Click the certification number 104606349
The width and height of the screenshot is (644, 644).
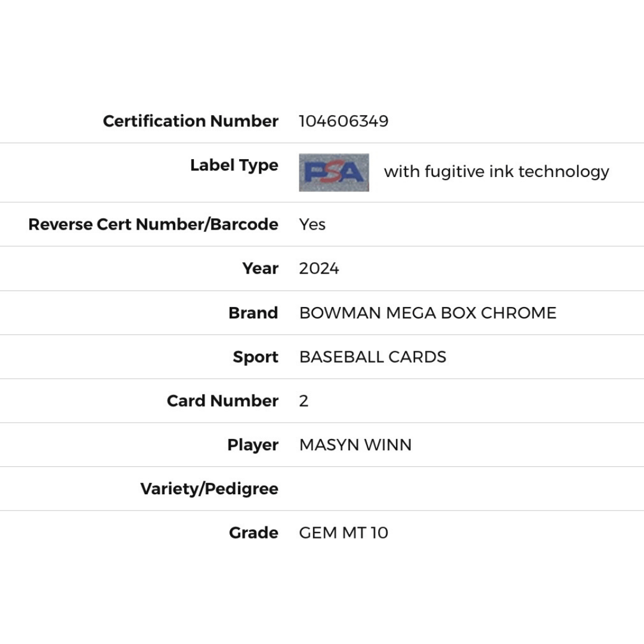344,121
